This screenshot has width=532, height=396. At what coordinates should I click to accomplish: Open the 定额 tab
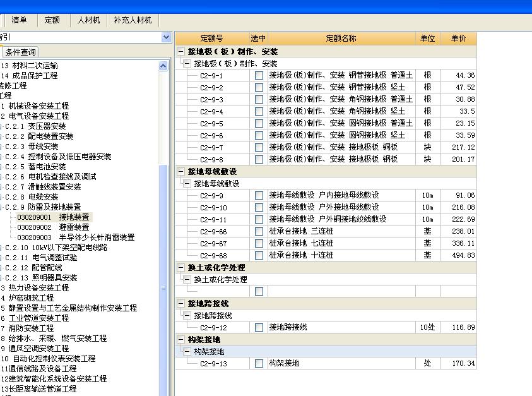coord(52,20)
